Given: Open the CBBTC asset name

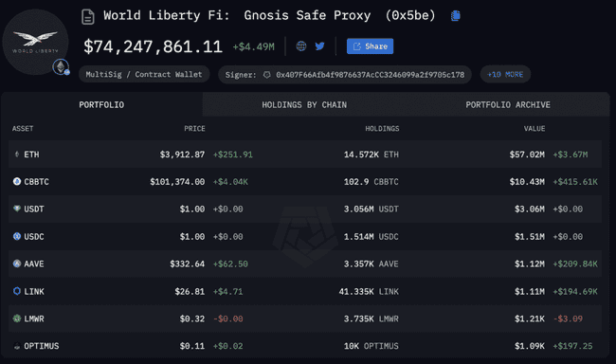Looking at the screenshot, I should [x=37, y=182].
